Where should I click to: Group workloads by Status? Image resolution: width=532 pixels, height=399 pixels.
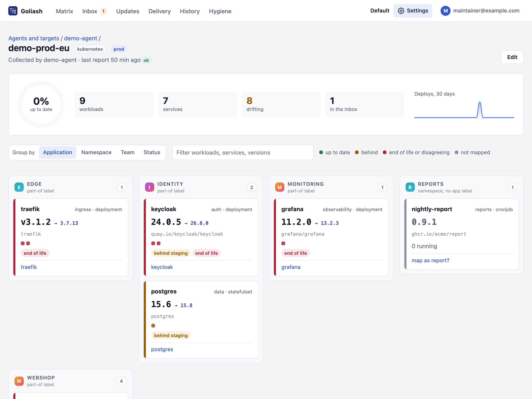click(152, 152)
